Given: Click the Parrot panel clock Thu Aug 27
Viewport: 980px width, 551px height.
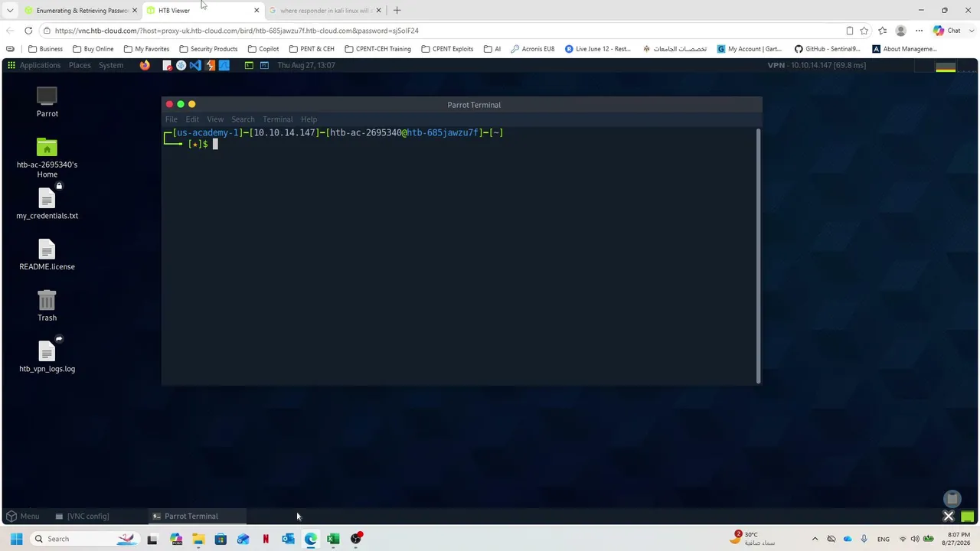Looking at the screenshot, I should click(305, 65).
